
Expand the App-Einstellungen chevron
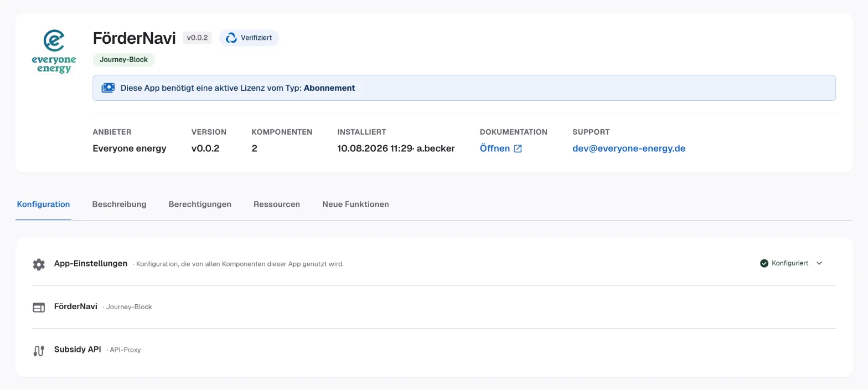coord(819,263)
